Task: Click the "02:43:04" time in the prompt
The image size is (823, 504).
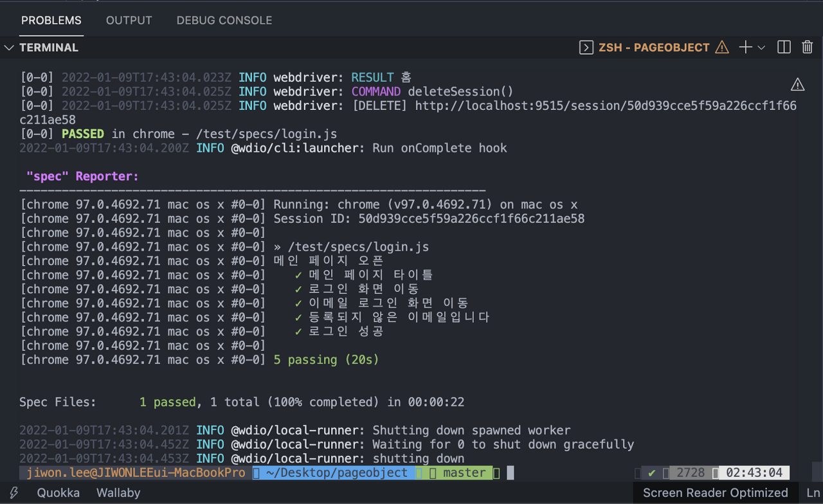Action: click(754, 473)
